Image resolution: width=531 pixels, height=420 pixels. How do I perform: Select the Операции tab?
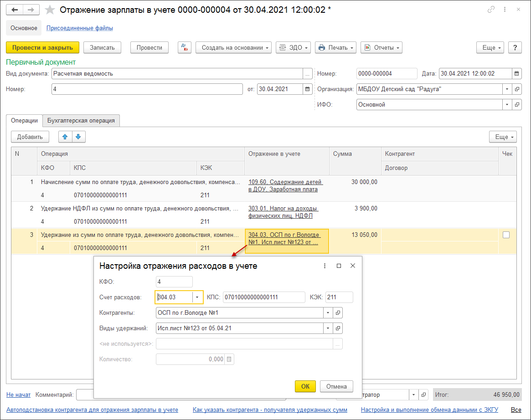coord(24,120)
